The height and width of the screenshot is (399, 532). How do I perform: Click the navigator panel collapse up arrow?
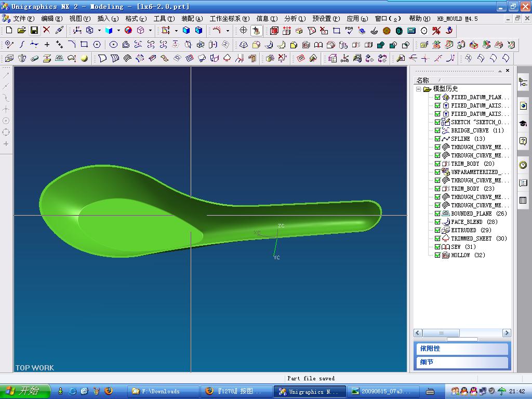pos(500,71)
